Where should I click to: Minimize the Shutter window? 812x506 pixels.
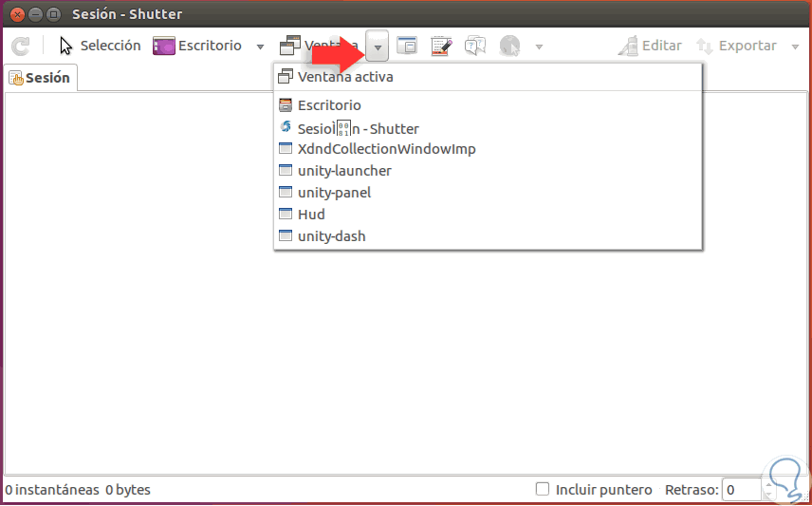(36, 14)
